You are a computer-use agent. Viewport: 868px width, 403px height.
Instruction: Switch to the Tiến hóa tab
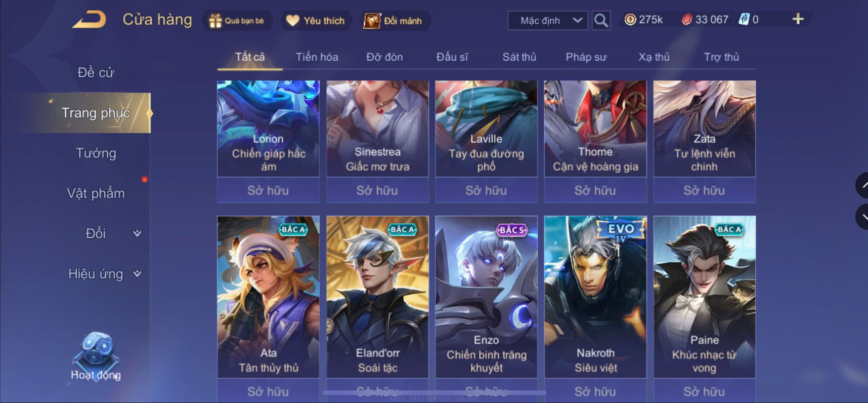coord(317,57)
